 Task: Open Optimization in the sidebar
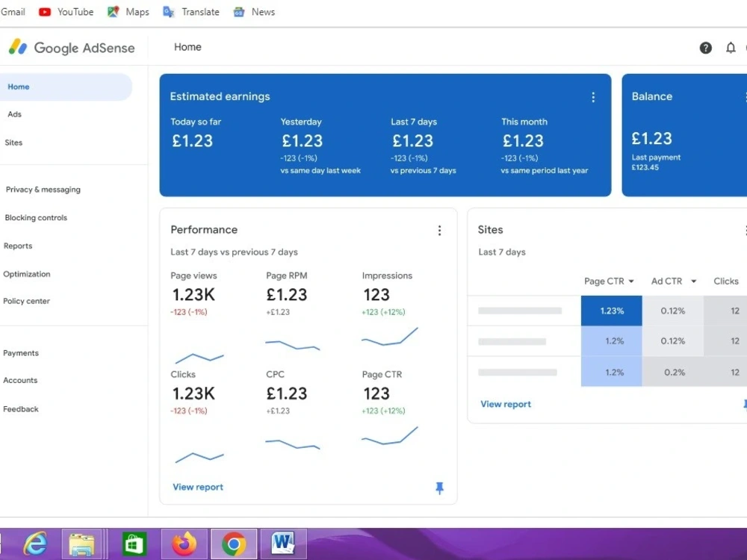click(x=26, y=274)
